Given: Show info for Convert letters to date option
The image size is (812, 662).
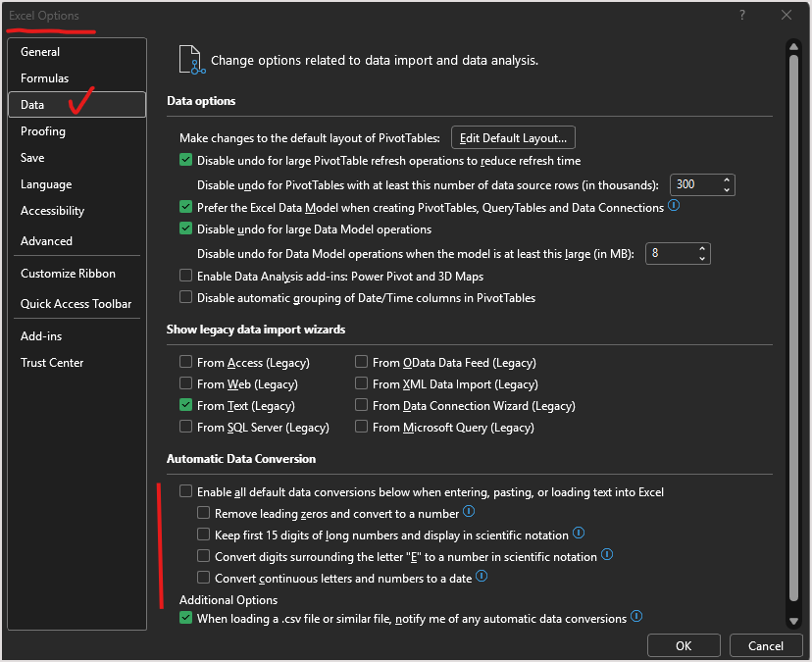Looking at the screenshot, I should (482, 576).
